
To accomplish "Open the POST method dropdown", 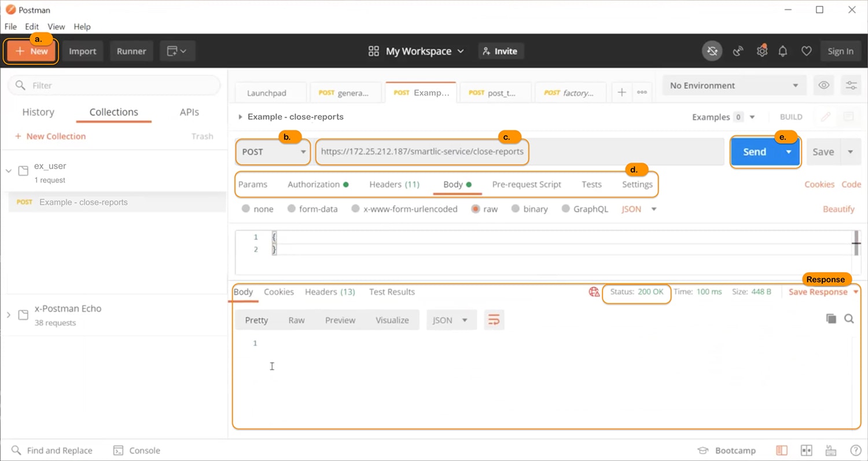I will pyautogui.click(x=273, y=152).
